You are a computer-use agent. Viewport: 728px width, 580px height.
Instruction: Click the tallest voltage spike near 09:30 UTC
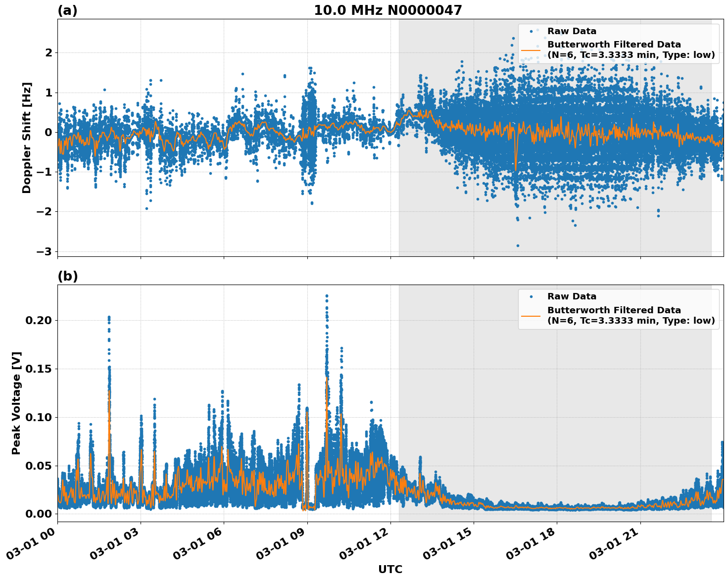pos(327,297)
